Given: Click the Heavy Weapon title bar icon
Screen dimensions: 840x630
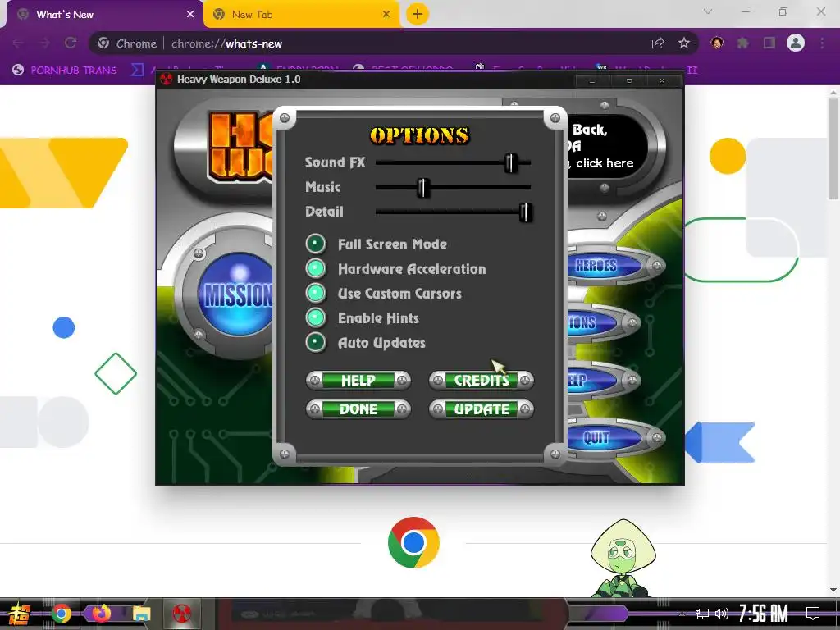Looking at the screenshot, I should [166, 80].
